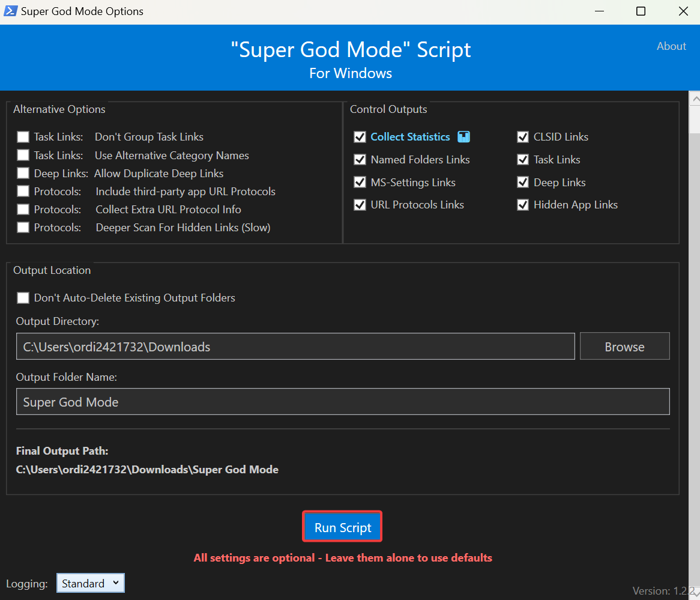Click the Run Script button
Viewport: 700px width, 600px height.
(x=342, y=527)
